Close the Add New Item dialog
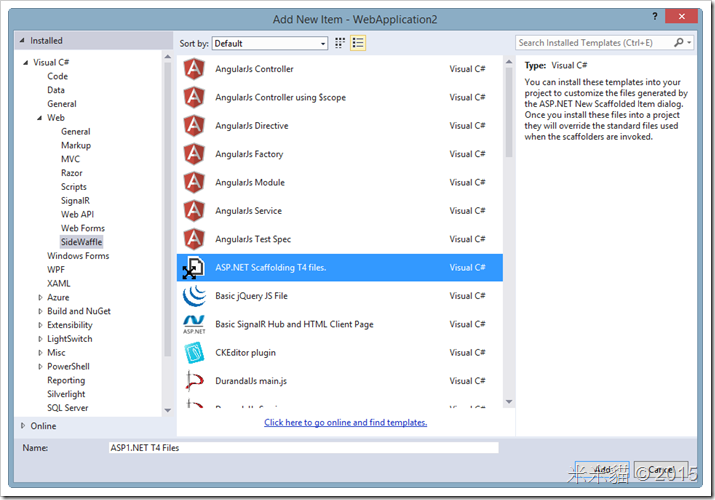 pos(681,16)
